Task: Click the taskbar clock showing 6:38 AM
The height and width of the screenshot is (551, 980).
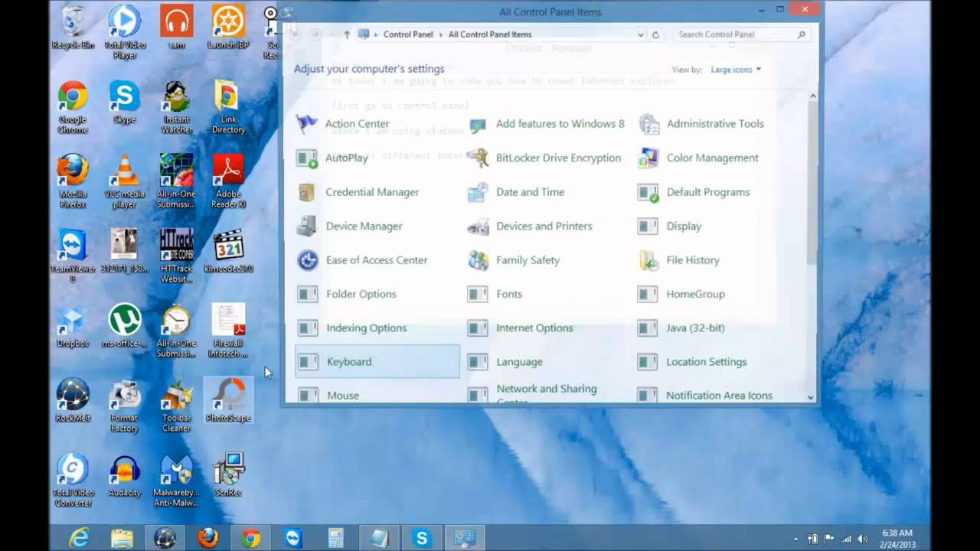Action: click(x=897, y=538)
